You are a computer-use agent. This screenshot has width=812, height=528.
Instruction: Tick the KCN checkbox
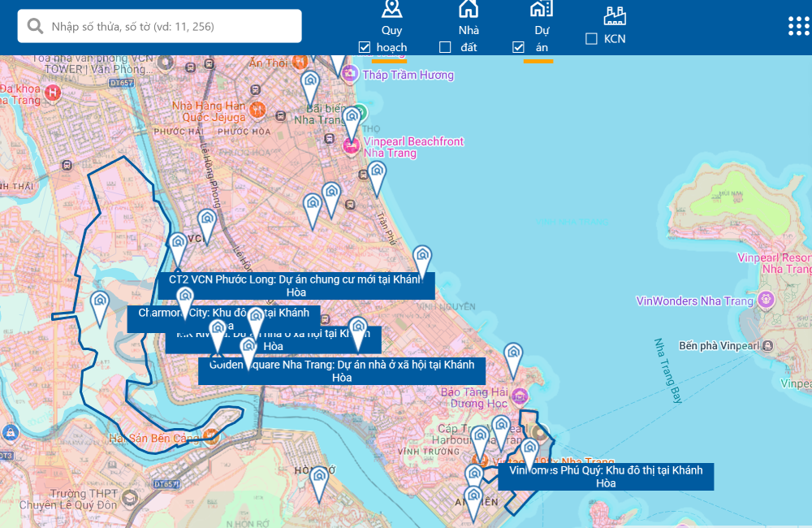tap(591, 38)
